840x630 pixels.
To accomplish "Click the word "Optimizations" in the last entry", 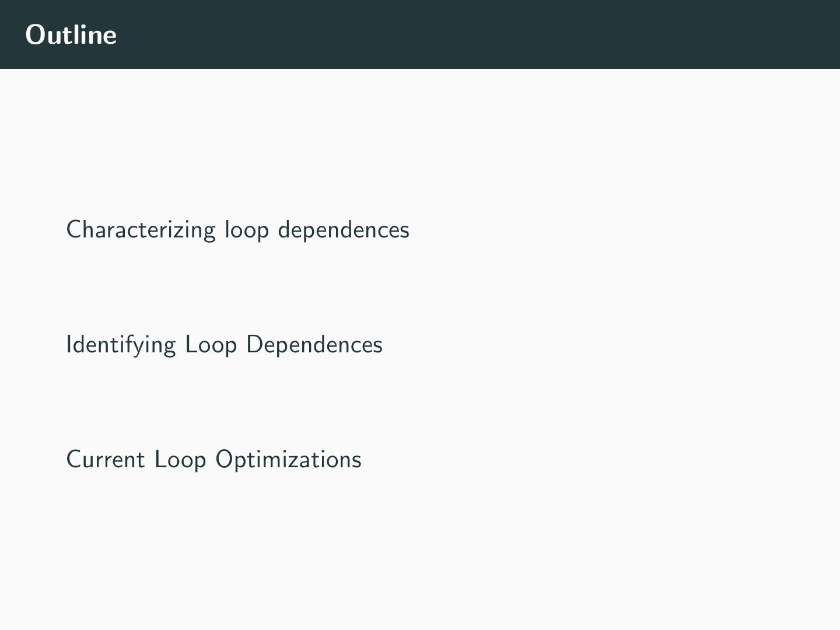I will click(x=288, y=460).
